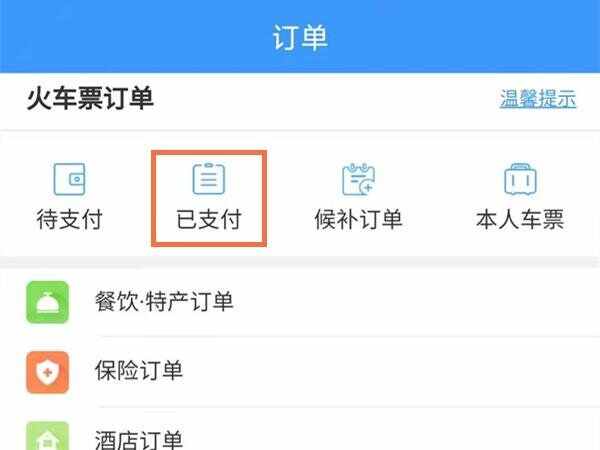Open 保险订单 list row
This screenshot has width=600, height=450.
click(x=300, y=372)
